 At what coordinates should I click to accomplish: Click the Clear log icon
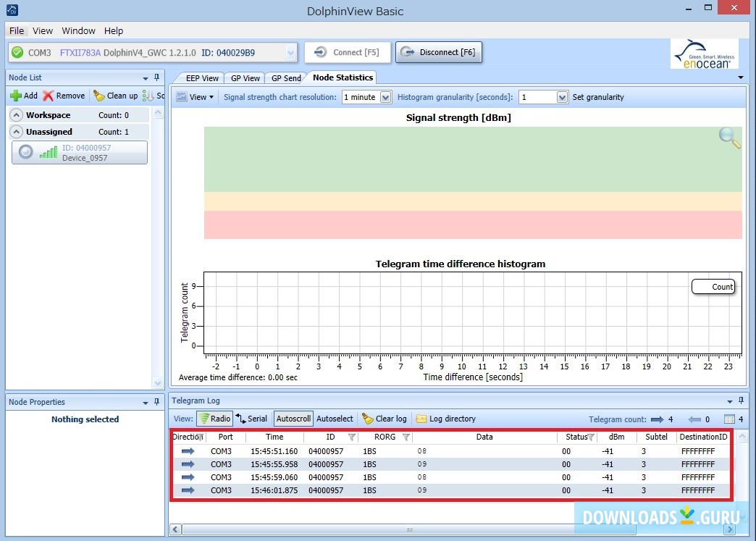(x=368, y=419)
